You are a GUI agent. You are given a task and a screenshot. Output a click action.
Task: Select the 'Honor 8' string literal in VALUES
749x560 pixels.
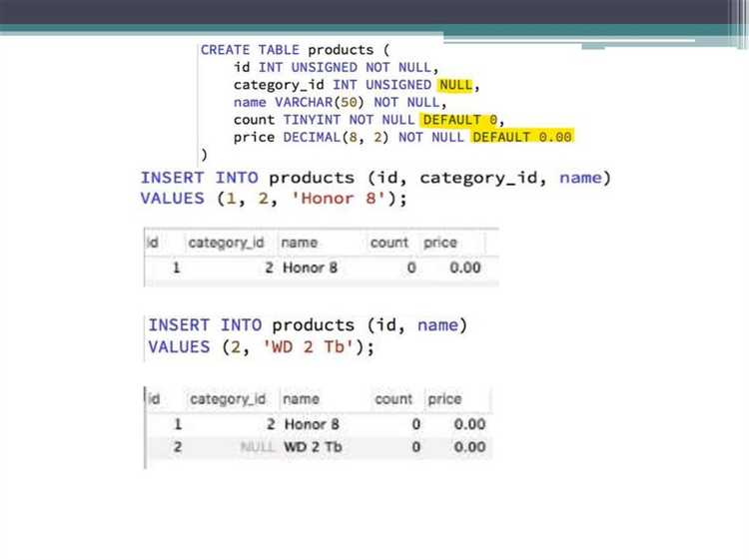[339, 198]
